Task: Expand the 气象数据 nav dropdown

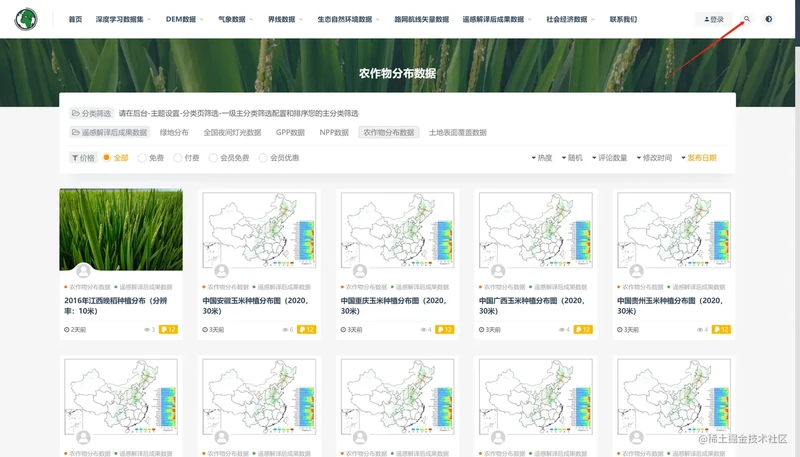Action: (235, 19)
